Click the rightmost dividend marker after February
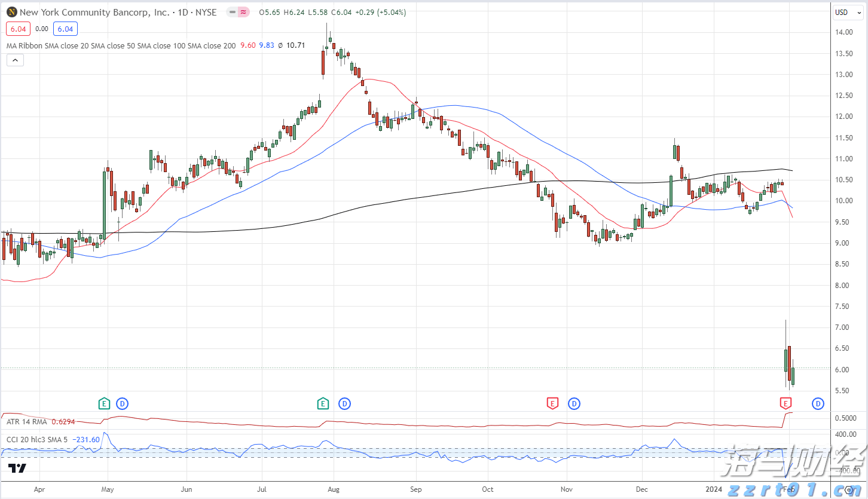This screenshot has height=499, width=868. coord(817,403)
